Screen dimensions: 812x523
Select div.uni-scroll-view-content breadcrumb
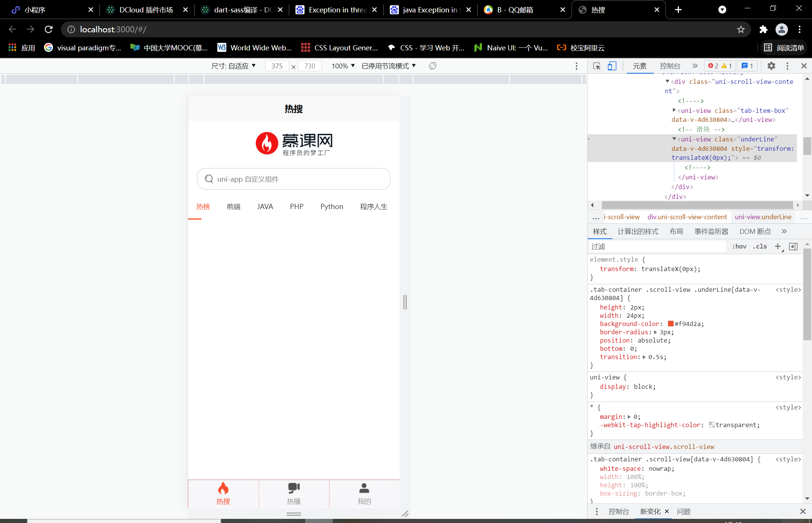(x=687, y=217)
